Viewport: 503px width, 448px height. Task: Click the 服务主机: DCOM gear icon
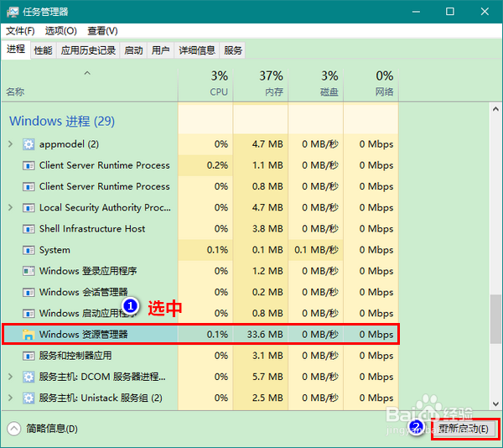[29, 377]
